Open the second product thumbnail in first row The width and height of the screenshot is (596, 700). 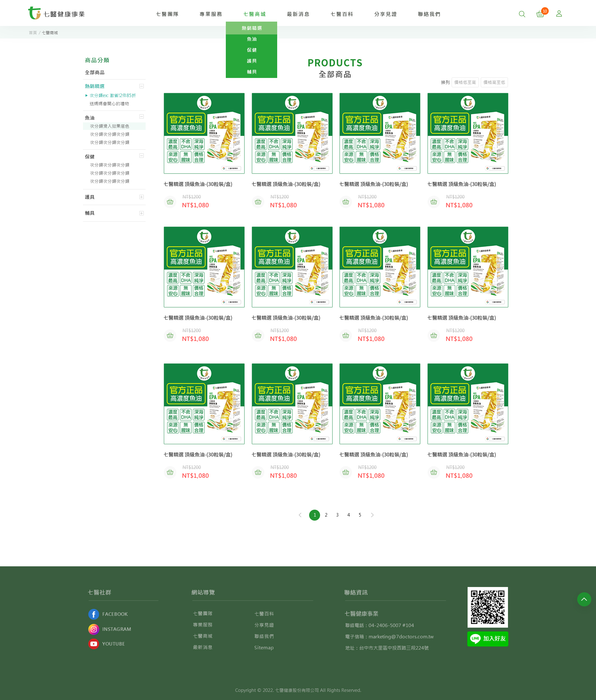point(292,133)
